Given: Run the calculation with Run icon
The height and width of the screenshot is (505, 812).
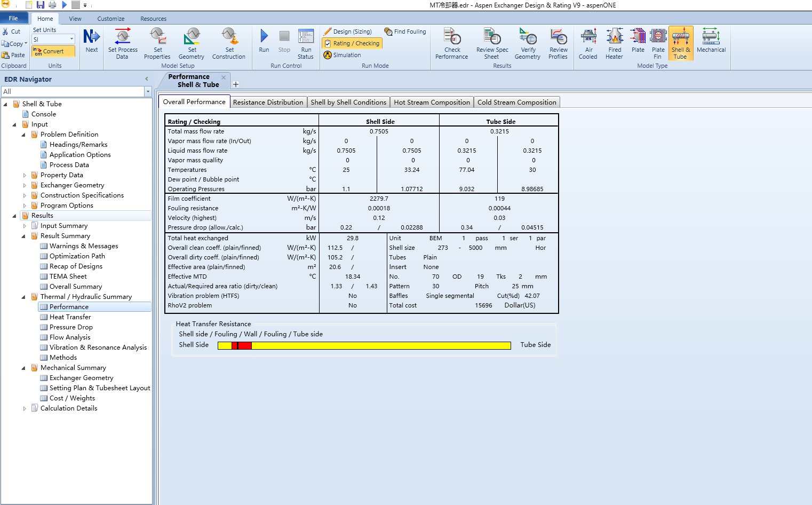Looking at the screenshot, I should point(264,41).
